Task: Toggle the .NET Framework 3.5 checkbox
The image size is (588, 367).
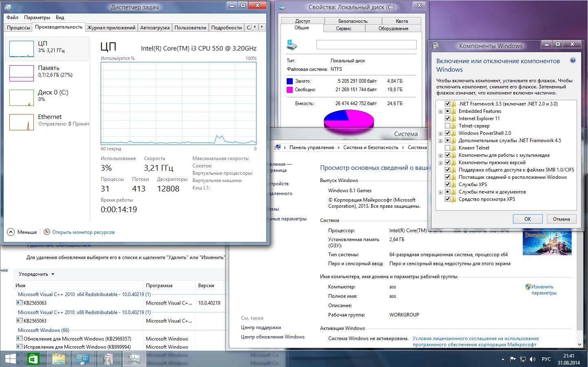Action: coord(447,104)
